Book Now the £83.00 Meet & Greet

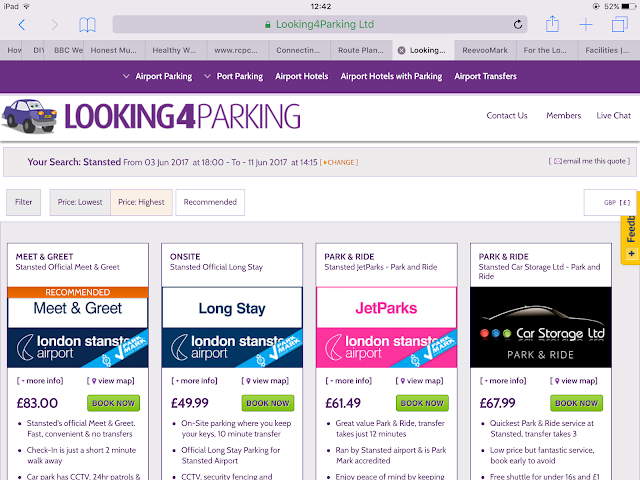pos(113,403)
